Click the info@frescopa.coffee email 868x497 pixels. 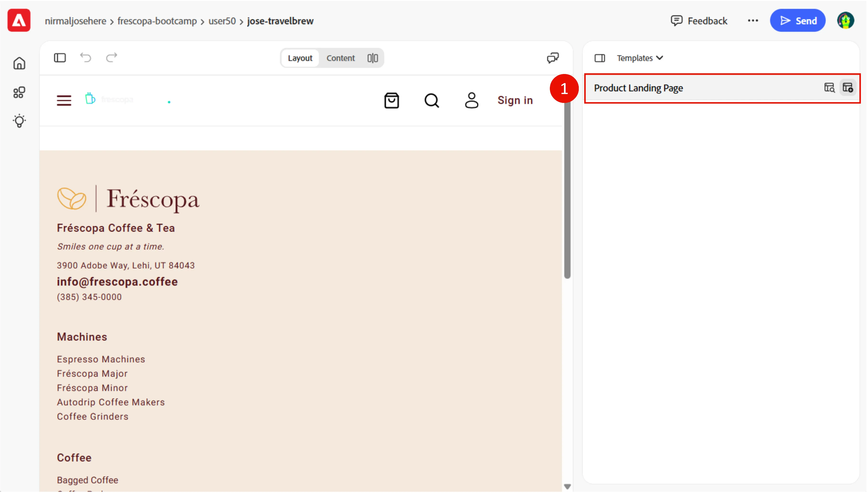click(x=117, y=282)
